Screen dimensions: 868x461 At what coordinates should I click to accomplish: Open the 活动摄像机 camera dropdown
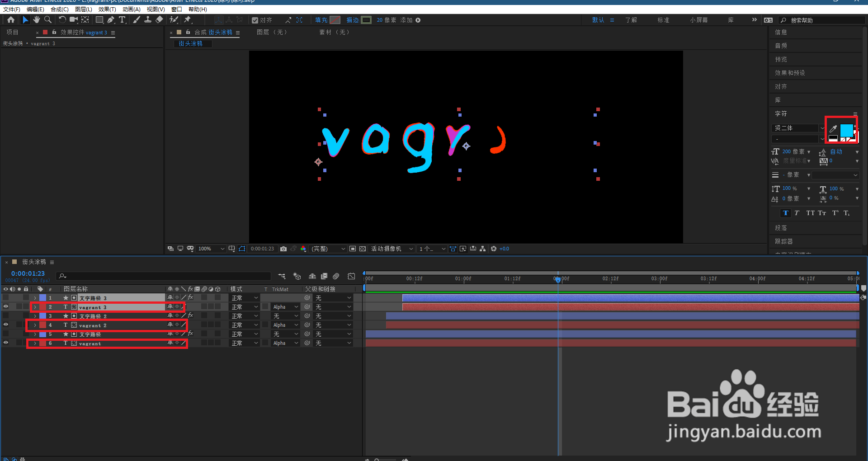[392, 249]
